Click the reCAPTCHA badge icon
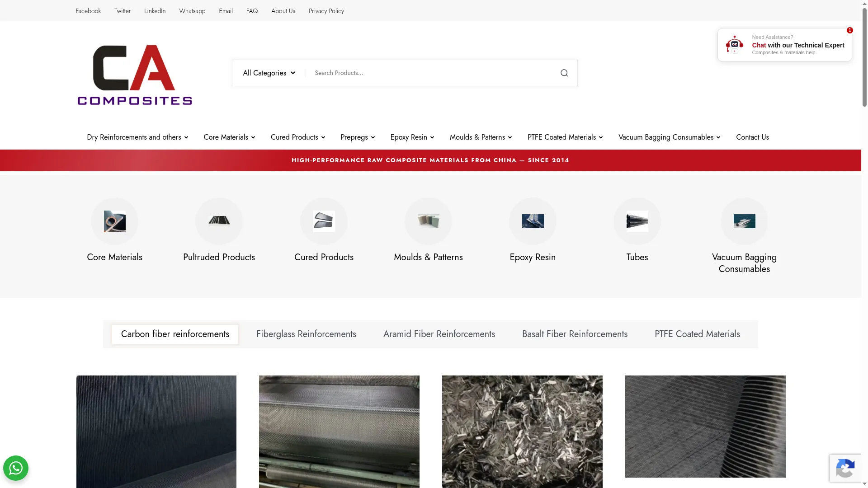 [x=845, y=468]
